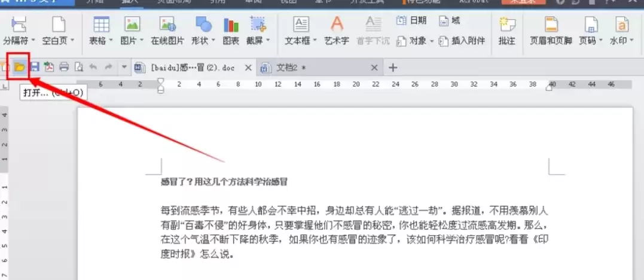
Task: Click the 分隔符 page break icon
Action: (x=19, y=25)
